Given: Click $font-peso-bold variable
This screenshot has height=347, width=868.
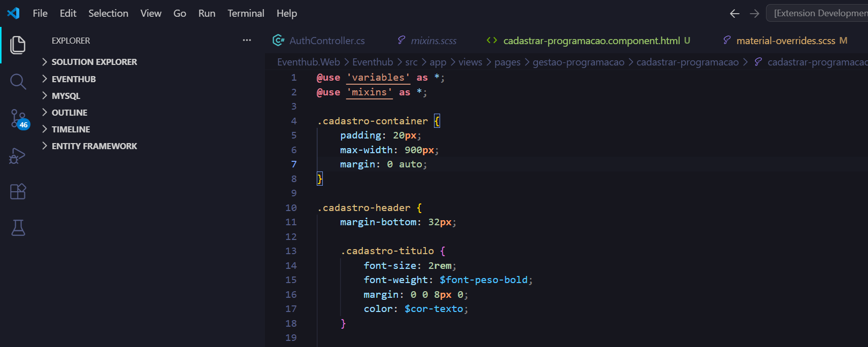Looking at the screenshot, I should 483,280.
